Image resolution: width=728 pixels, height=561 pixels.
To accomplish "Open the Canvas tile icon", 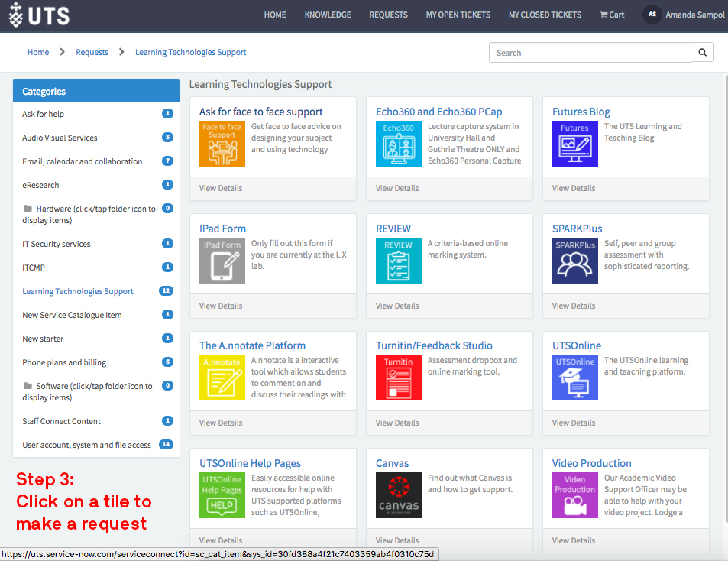I will (398, 495).
